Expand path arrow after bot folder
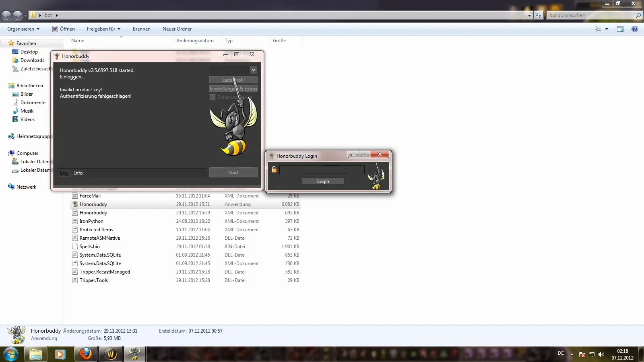The image size is (644, 362). coord(57,15)
